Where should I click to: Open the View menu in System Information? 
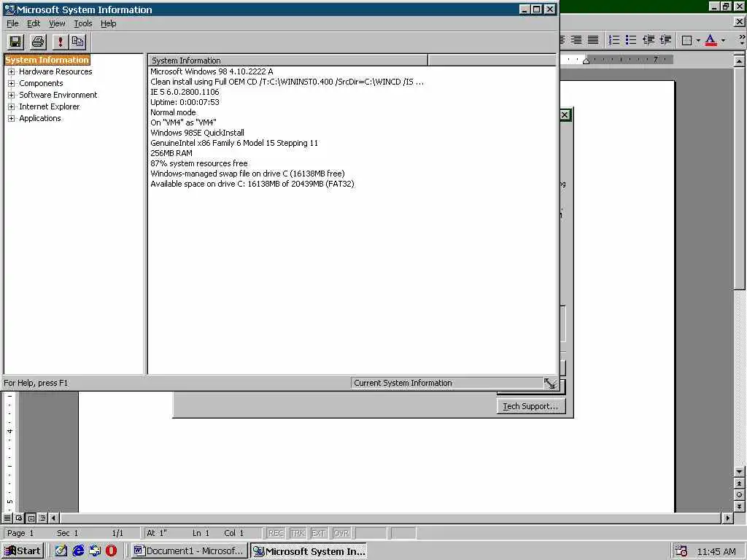tap(57, 23)
